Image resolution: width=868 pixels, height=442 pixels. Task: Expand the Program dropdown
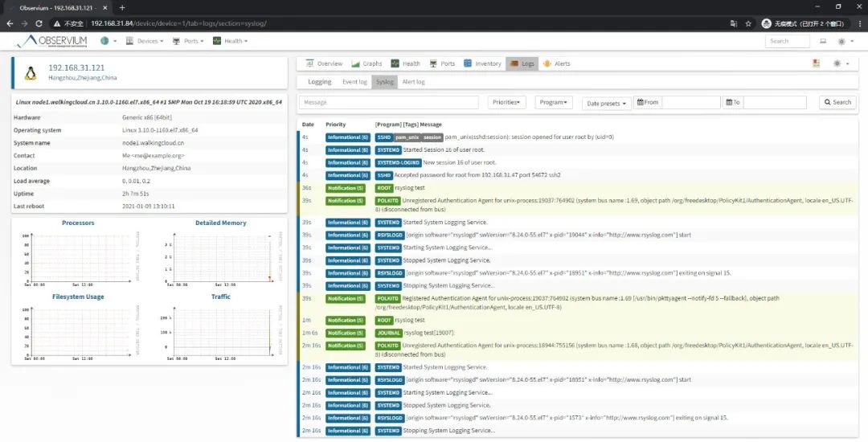tap(554, 102)
